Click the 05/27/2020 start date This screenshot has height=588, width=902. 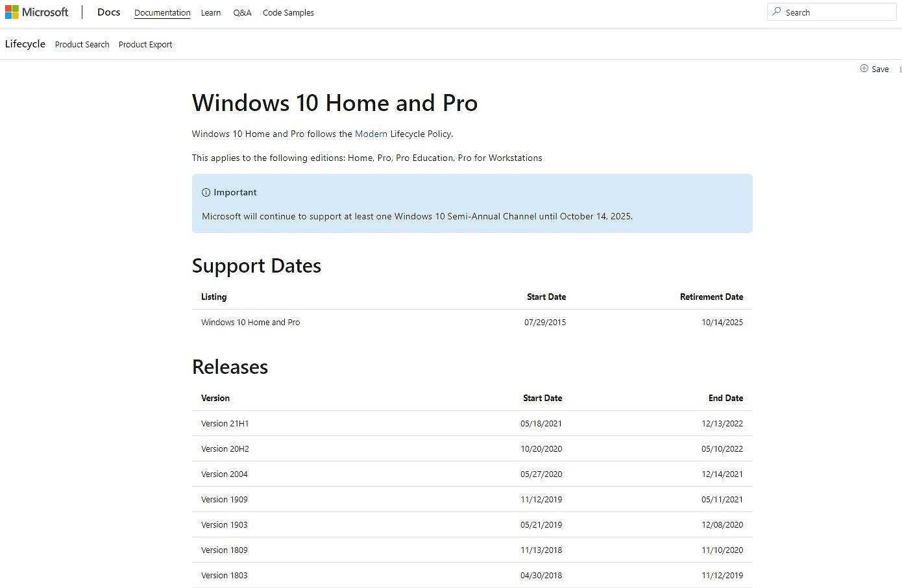541,474
